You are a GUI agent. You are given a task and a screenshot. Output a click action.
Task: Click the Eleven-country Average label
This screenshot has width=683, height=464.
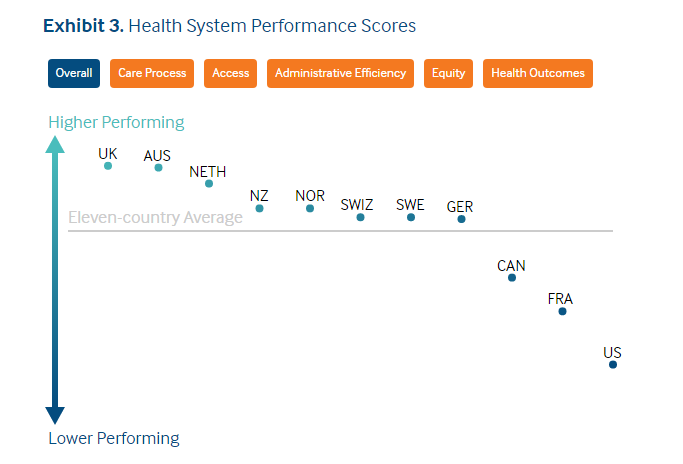(x=155, y=217)
